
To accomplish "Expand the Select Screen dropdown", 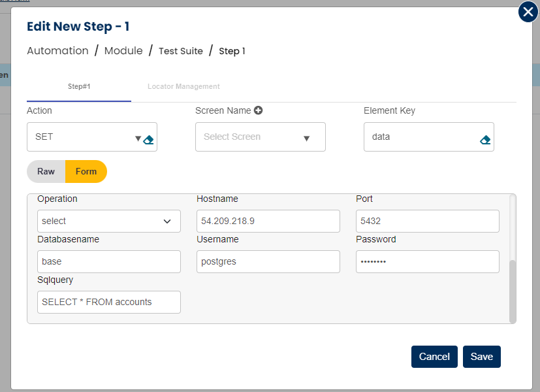I will [306, 139].
